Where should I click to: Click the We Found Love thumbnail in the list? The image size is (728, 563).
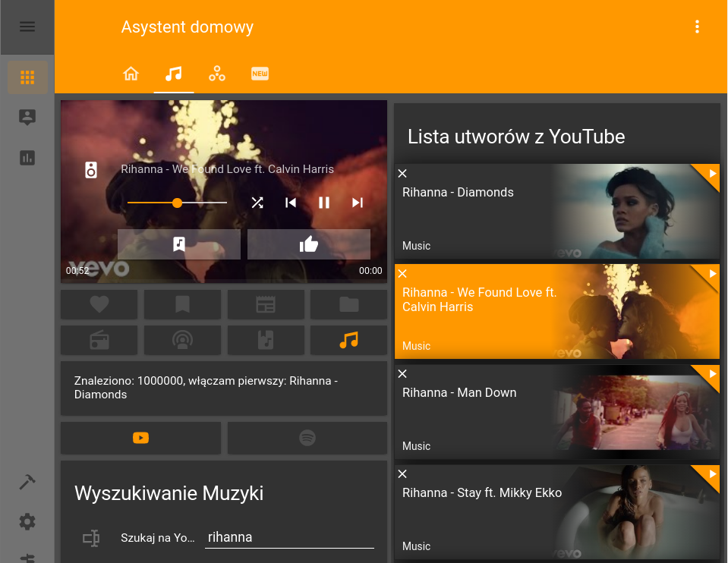[636, 311]
